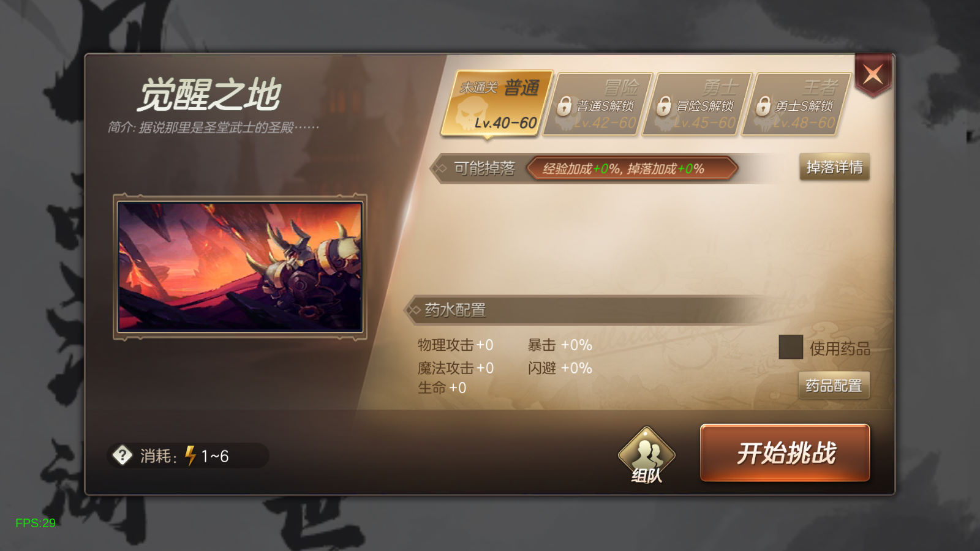Select the 普通 difficulty tab
Screen dimensions: 980x551
(497, 103)
